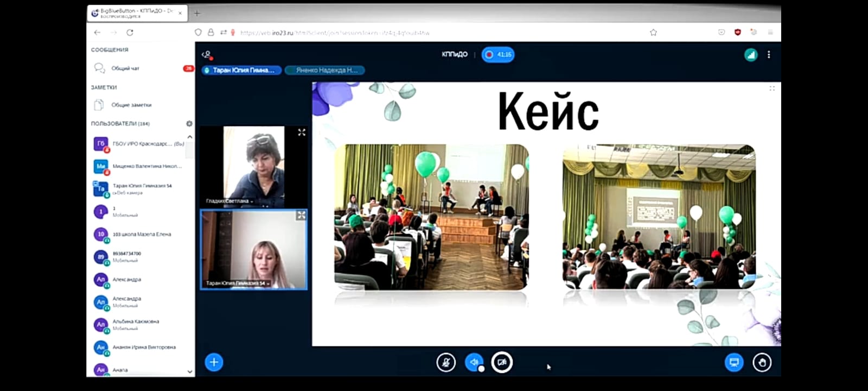
Task: Open the Таран Юлия webcam name dropdown
Action: pyautogui.click(x=237, y=283)
